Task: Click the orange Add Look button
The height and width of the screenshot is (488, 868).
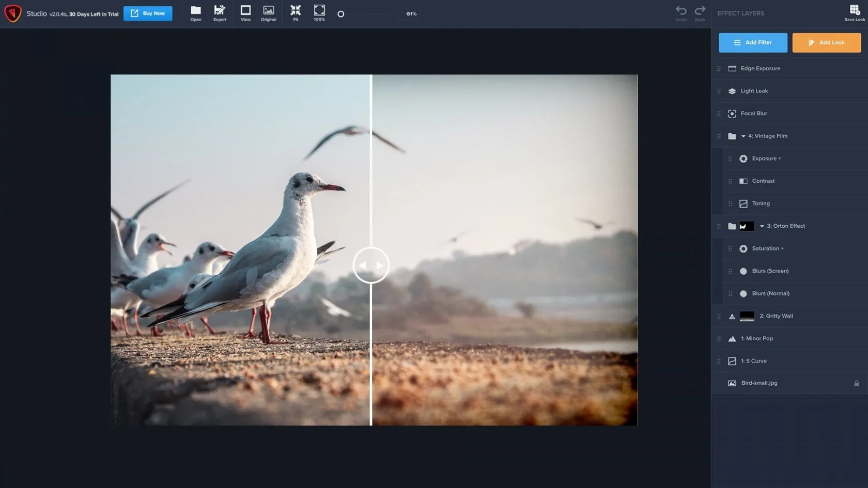Action: pyautogui.click(x=826, y=42)
